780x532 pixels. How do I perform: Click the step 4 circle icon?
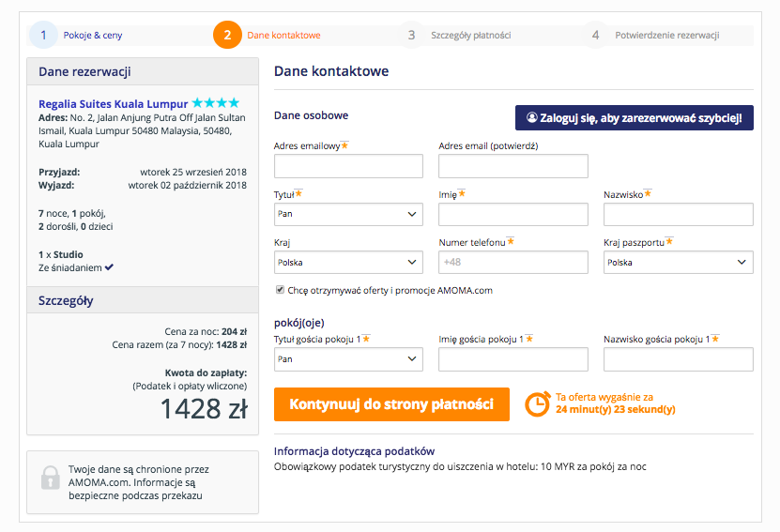[x=595, y=35]
